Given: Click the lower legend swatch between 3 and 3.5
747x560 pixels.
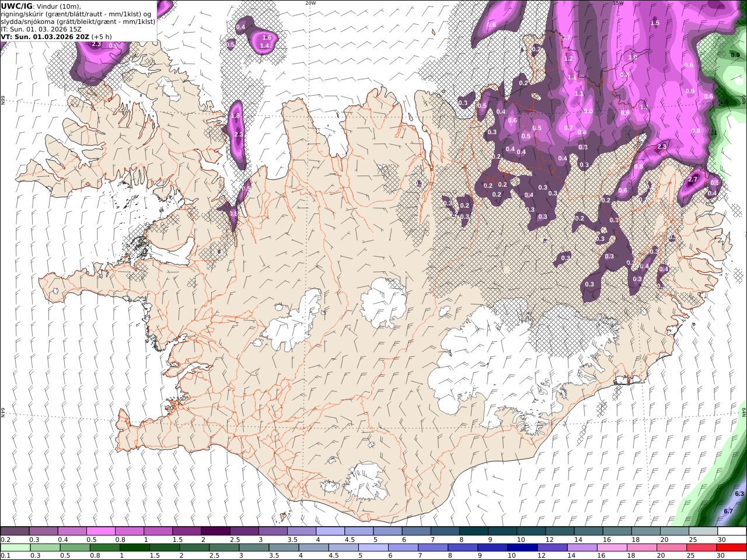Looking at the screenshot, I should point(254,547).
